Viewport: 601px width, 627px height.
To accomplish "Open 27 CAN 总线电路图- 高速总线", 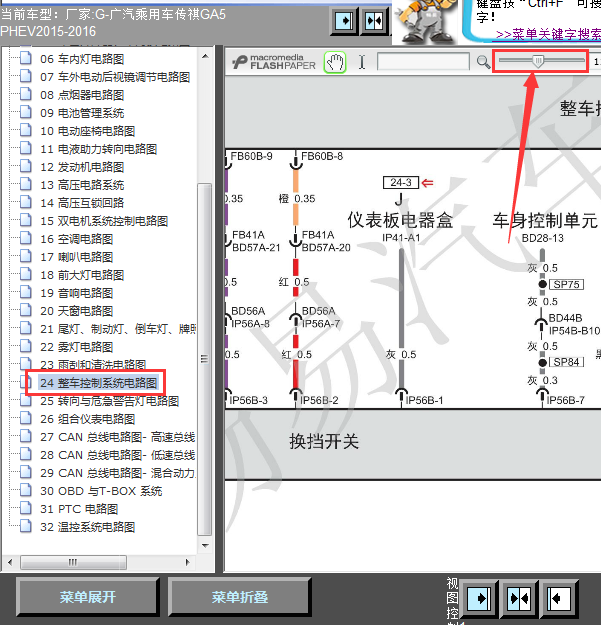I will pos(118,437).
